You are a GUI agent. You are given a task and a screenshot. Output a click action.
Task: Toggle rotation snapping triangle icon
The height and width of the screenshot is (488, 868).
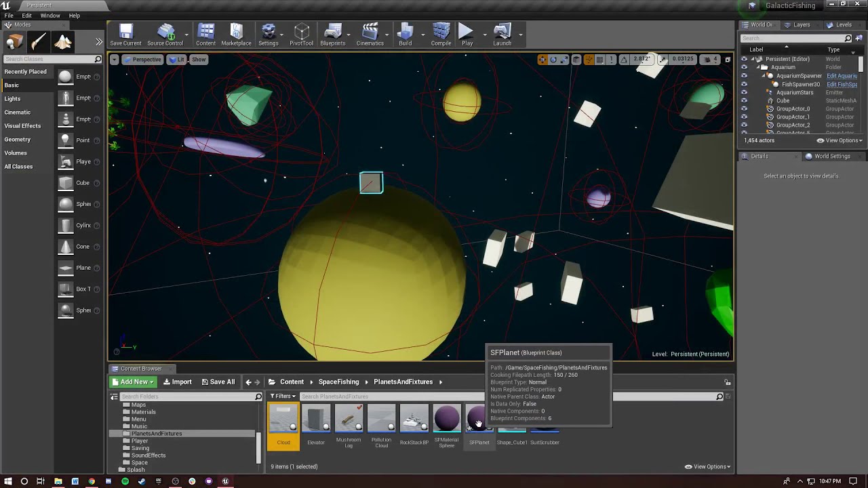tap(625, 60)
